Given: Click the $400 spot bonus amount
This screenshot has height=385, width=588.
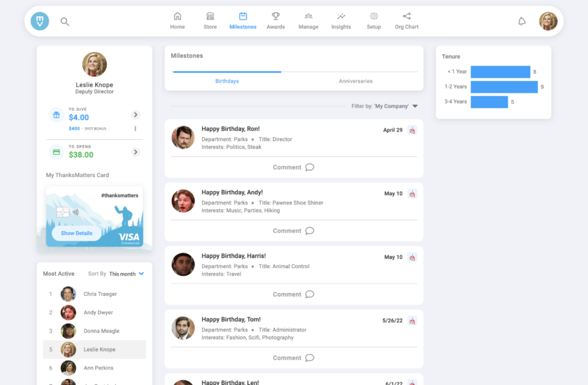Looking at the screenshot, I should click(x=74, y=128).
